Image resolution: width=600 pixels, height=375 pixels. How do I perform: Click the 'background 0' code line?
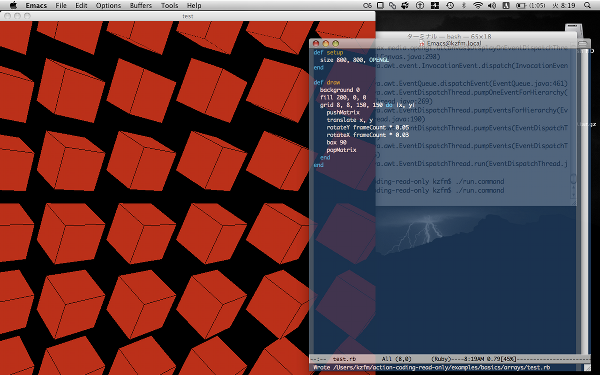(x=340, y=90)
